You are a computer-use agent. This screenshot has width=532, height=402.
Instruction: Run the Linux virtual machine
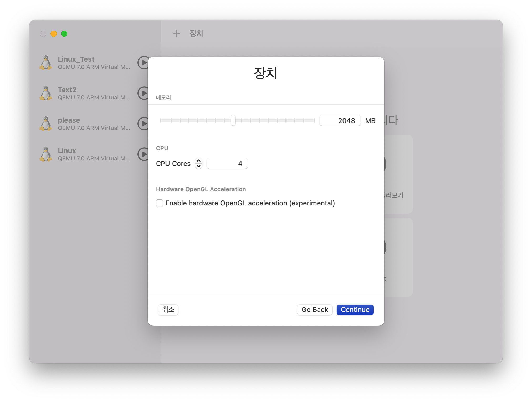(143, 154)
